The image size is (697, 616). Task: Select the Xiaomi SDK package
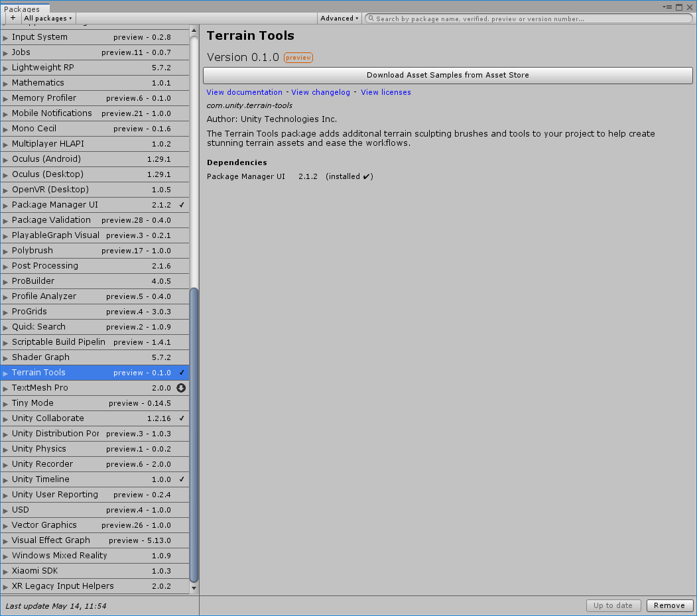[95, 571]
